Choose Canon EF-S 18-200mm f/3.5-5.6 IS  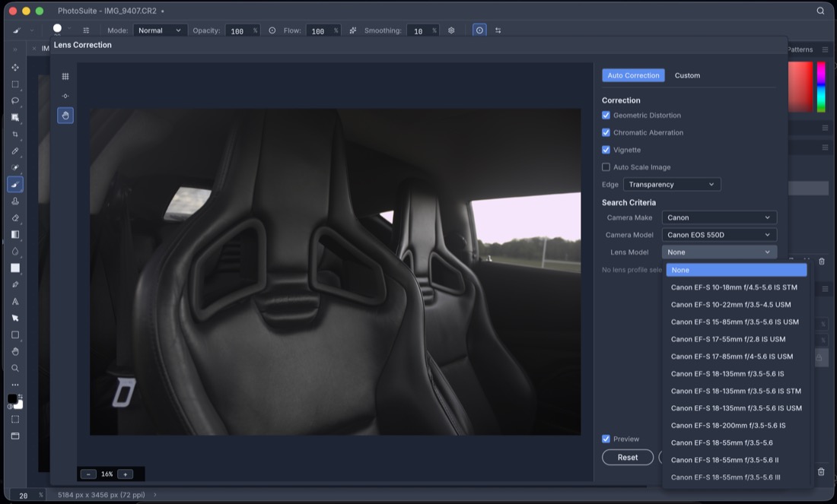(736, 426)
